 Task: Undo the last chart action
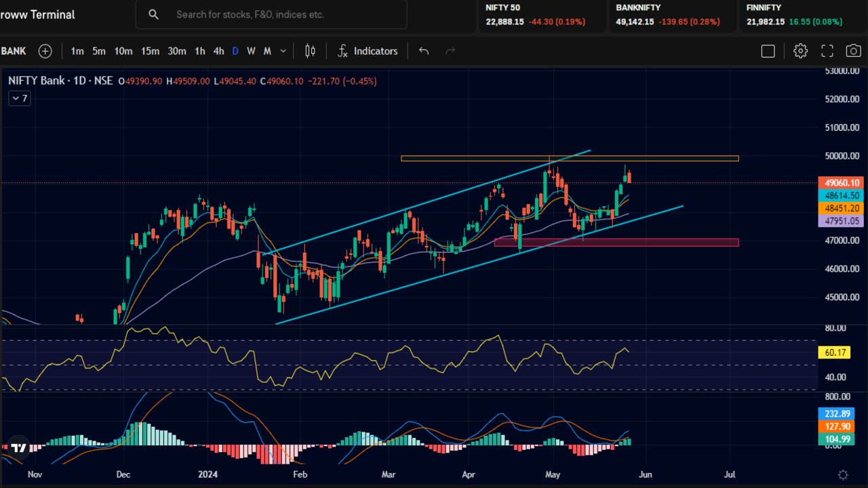tap(424, 51)
